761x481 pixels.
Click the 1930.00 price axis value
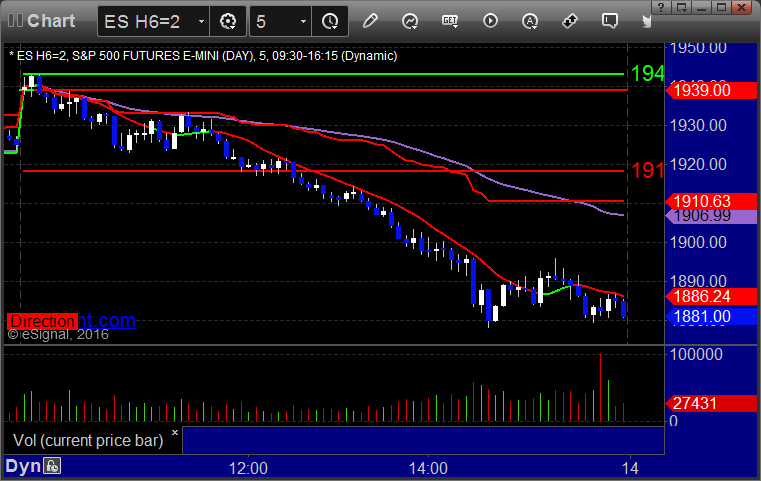click(x=698, y=125)
